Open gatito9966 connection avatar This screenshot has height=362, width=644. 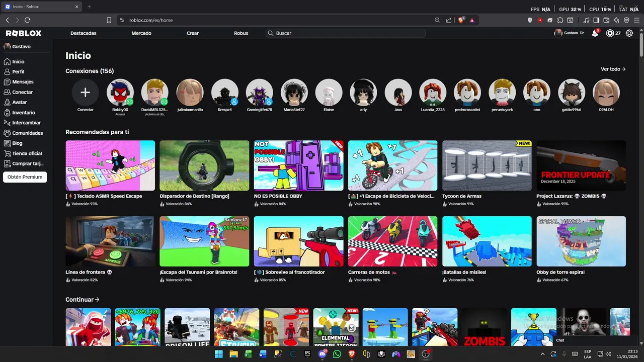pos(572,93)
